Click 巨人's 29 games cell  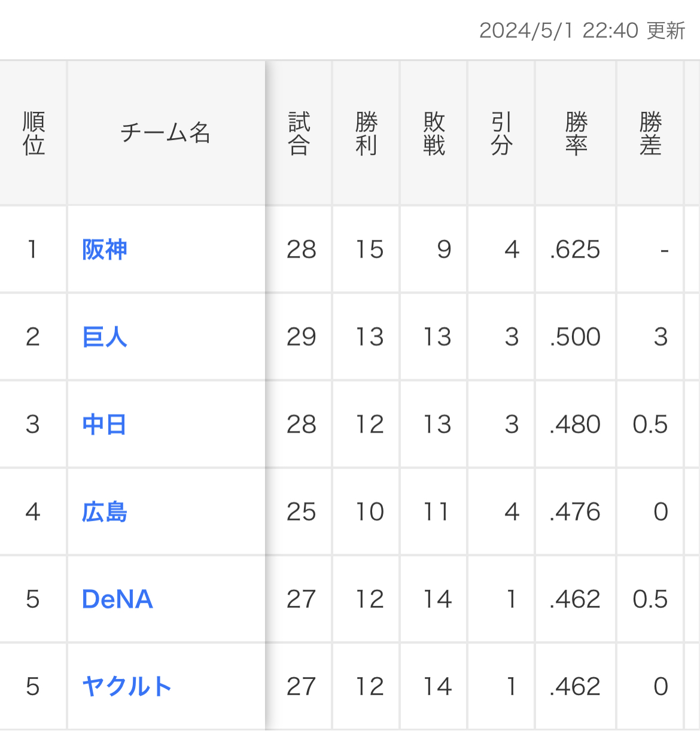coord(301,337)
